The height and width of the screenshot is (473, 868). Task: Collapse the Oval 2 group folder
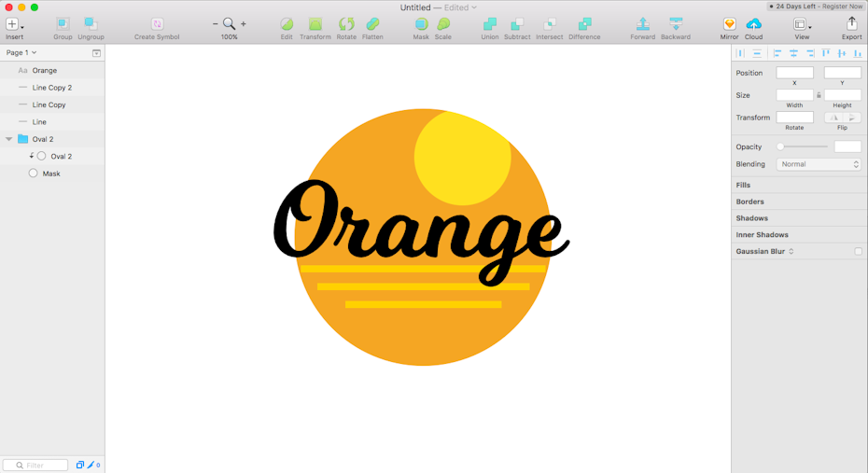click(x=9, y=139)
